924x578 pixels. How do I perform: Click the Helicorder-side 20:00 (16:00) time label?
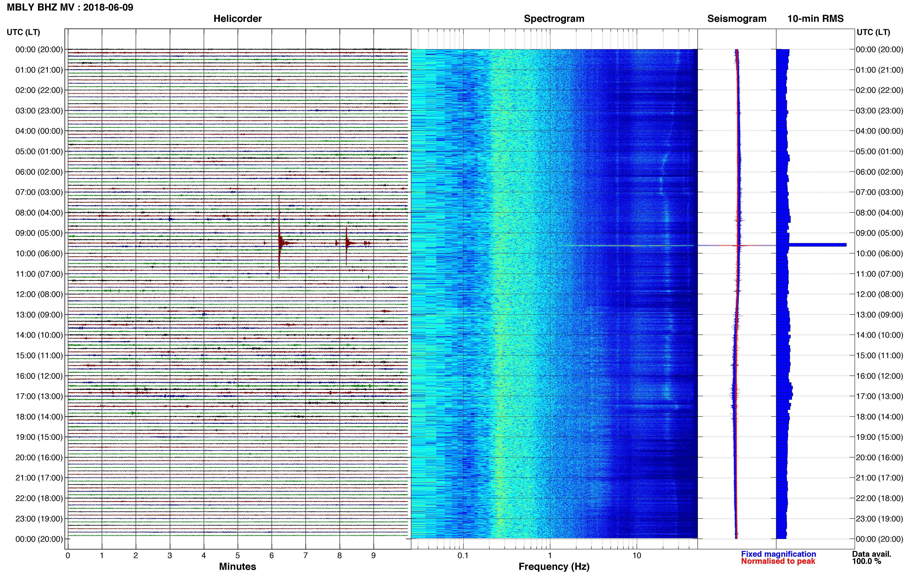39,458
